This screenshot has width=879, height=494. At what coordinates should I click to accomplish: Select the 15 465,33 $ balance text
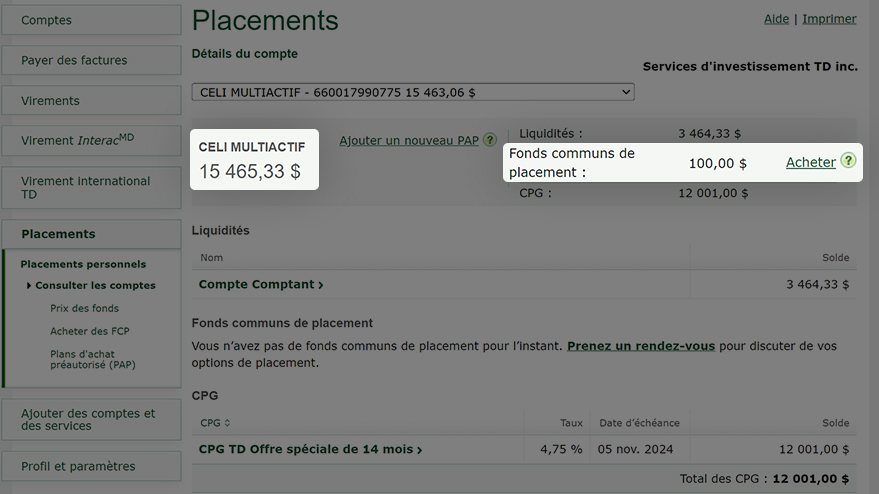(x=250, y=172)
